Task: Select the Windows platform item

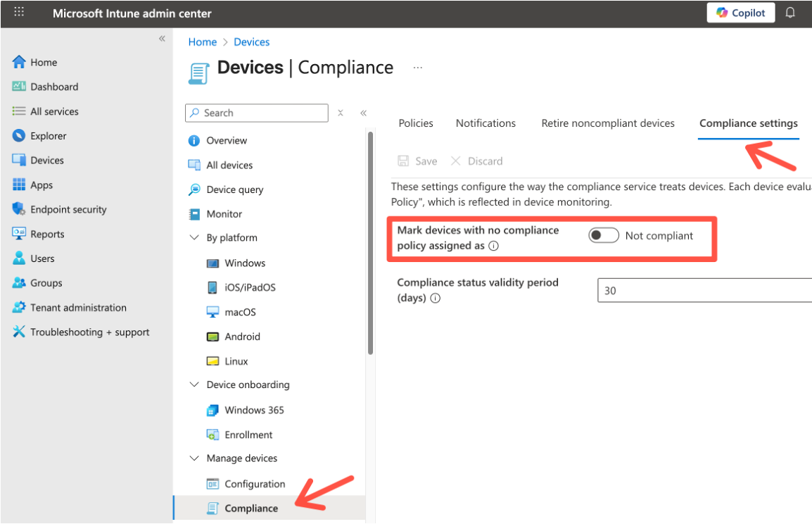Action: 244,263
